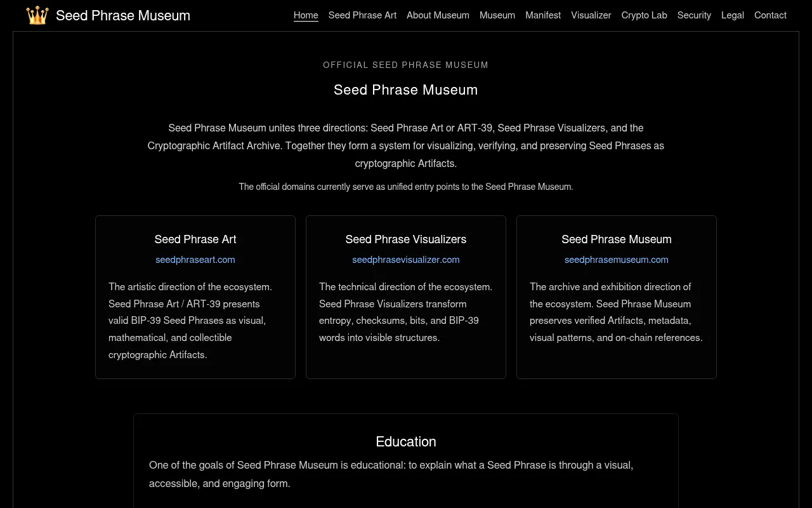
Task: Click the main Seed Phrase Museum page title
Action: (x=406, y=90)
